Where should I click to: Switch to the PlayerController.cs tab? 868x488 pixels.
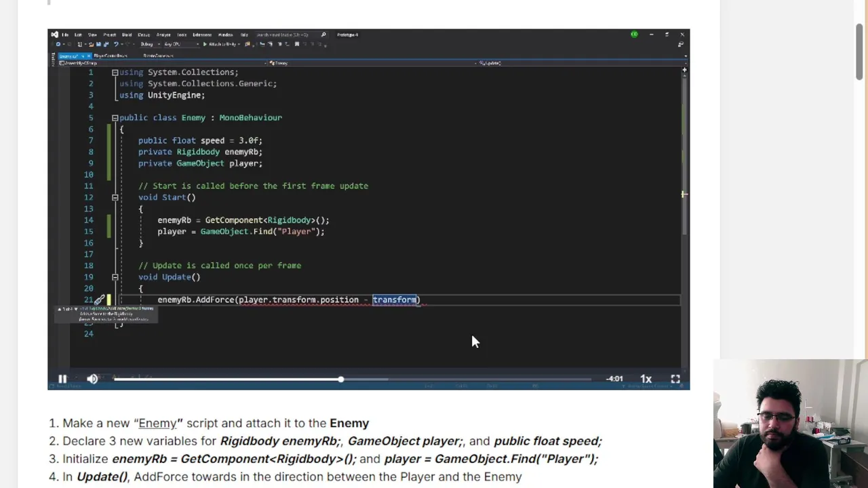111,56
